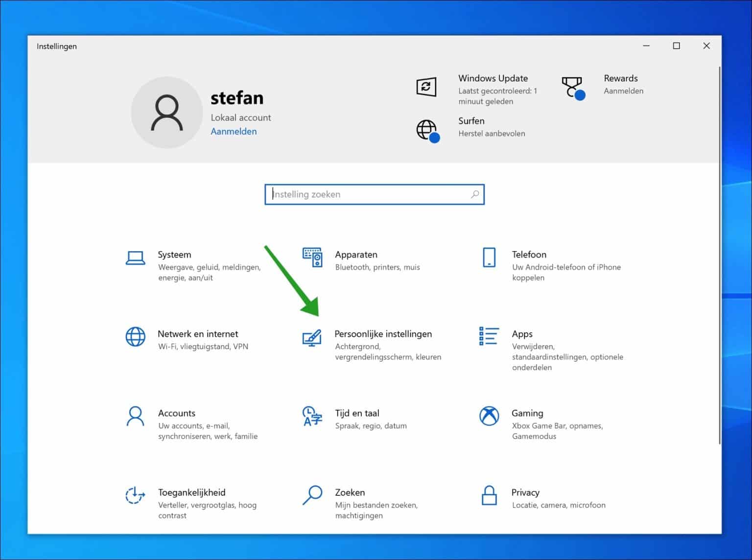This screenshot has height=560, width=752.
Task: Open Telefoon settings via the phone icon
Action: point(489,258)
